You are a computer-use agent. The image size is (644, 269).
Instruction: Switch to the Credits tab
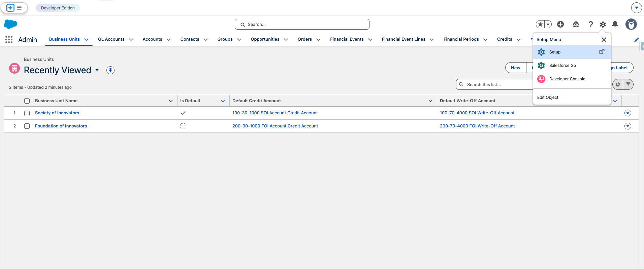(x=505, y=39)
